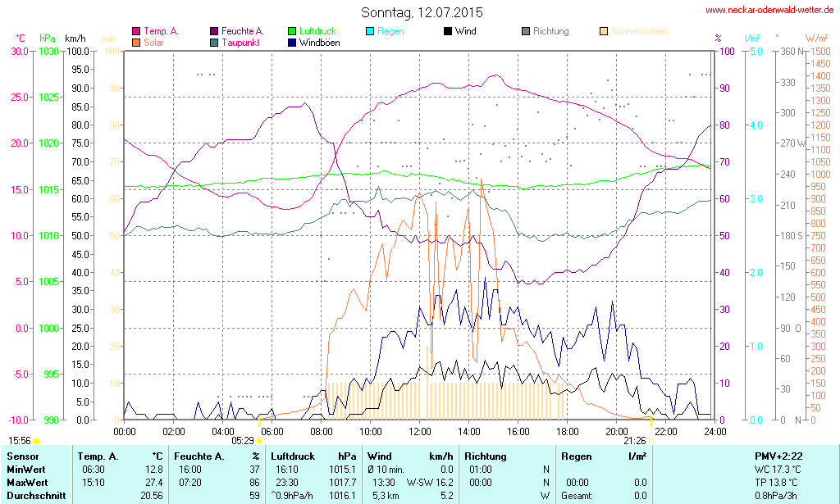840x504 pixels.
Task: Click the cyan Regen legend swatch
Action: [x=371, y=31]
